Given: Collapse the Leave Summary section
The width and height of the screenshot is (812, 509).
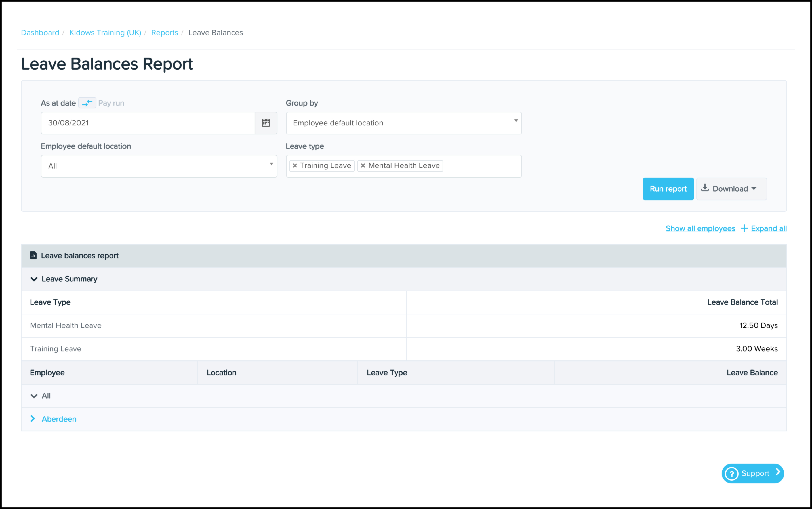Looking at the screenshot, I should tap(34, 279).
